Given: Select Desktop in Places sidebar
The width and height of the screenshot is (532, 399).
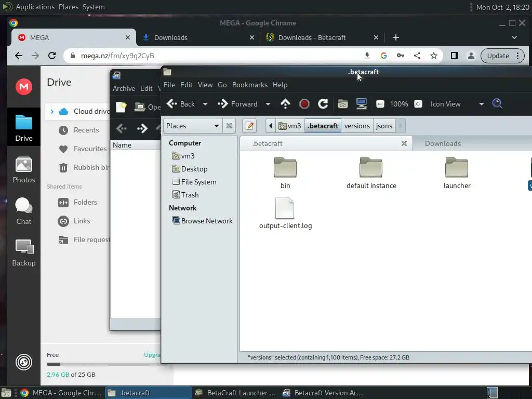Looking at the screenshot, I should [190, 169].
